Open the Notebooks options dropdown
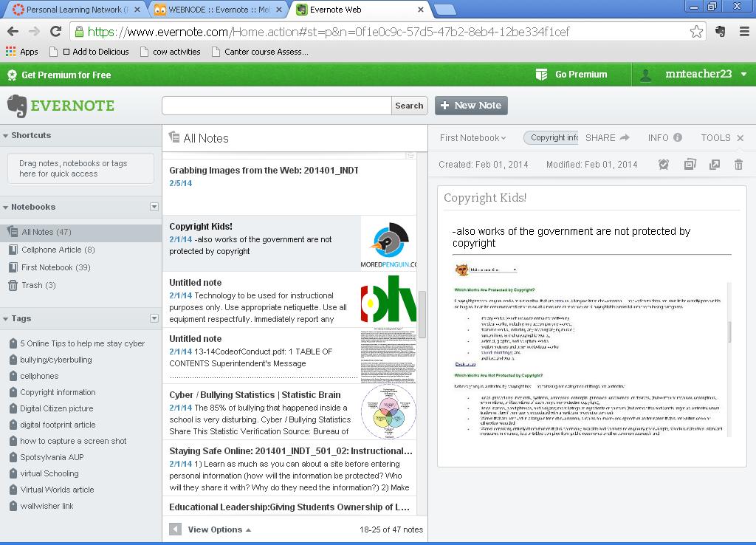Image resolution: width=756 pixels, height=545 pixels. tap(154, 207)
